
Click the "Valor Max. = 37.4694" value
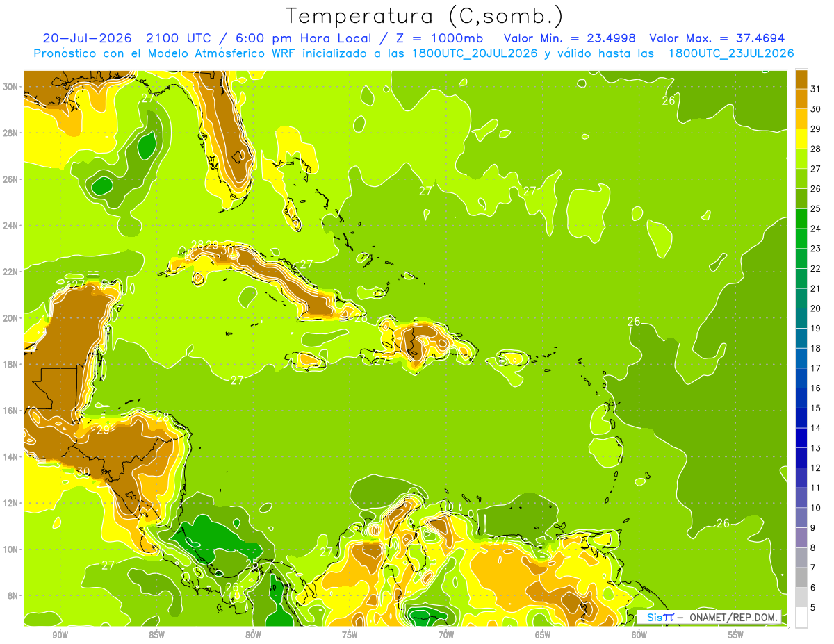click(x=717, y=38)
